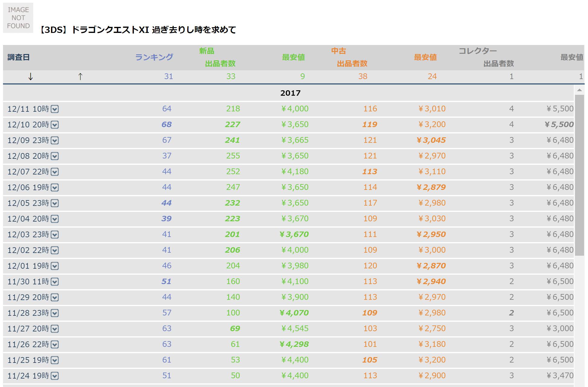Viewport: 588px width, 387px height.
Task: Click used lowest price ¥2,879
Action: coord(431,187)
